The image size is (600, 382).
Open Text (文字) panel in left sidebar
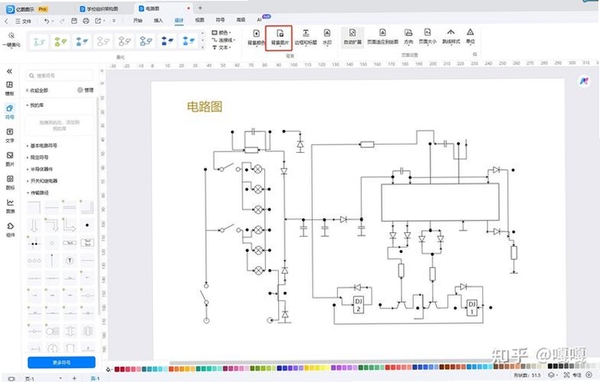point(10,135)
